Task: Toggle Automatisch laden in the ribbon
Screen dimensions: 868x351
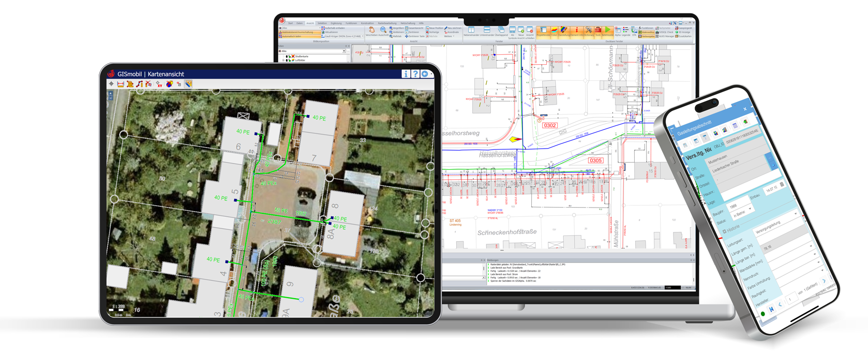Action: pos(300,36)
